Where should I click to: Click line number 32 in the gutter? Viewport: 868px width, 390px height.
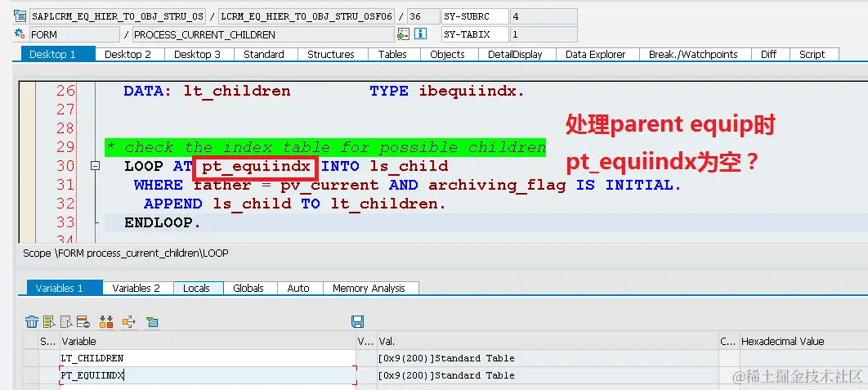65,204
